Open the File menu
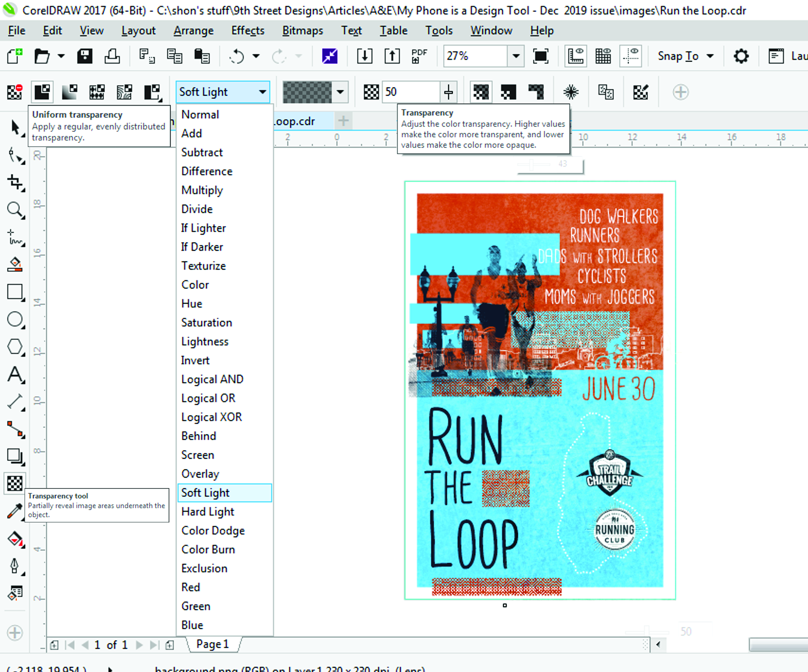The height and width of the screenshot is (672, 808). [16, 30]
